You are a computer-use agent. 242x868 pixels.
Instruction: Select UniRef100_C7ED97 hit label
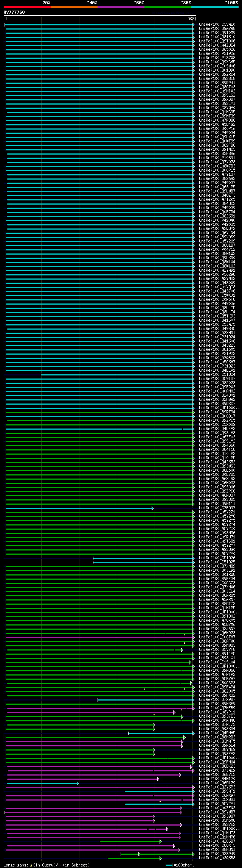point(217,508)
